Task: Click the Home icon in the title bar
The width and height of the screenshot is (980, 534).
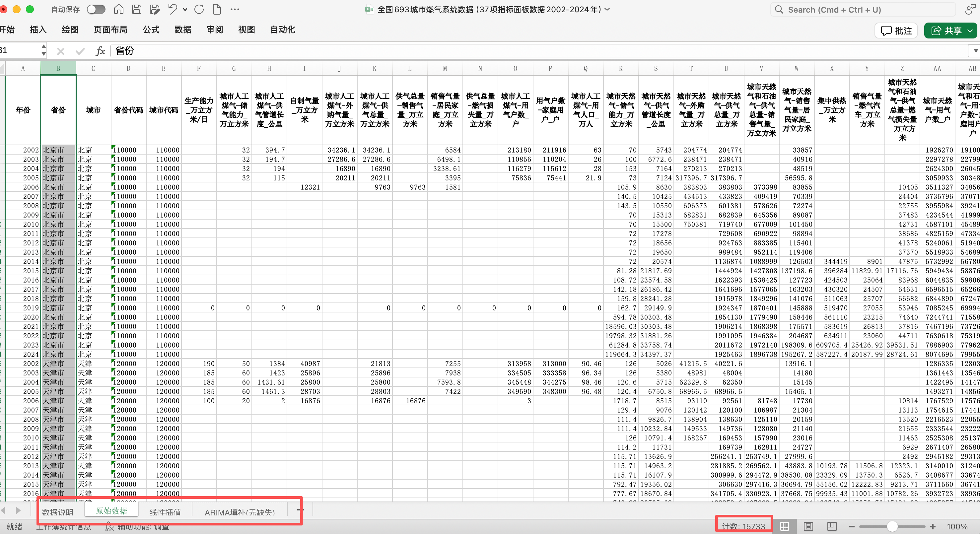Action: pos(119,10)
